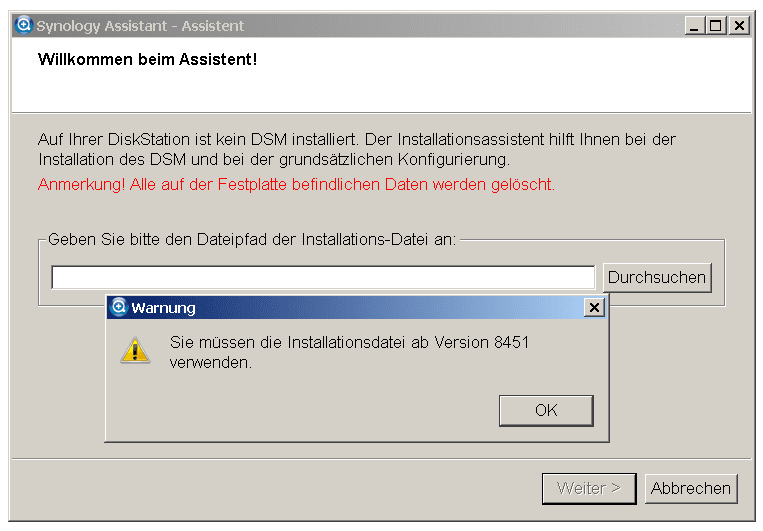Close the Synology Assistant window
This screenshot has height=531, width=763.
tap(739, 25)
